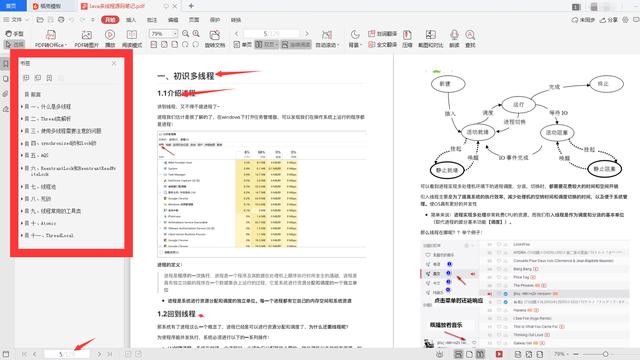Click 查找 search tool
This screenshot has width=640, height=360.
coord(470,39)
